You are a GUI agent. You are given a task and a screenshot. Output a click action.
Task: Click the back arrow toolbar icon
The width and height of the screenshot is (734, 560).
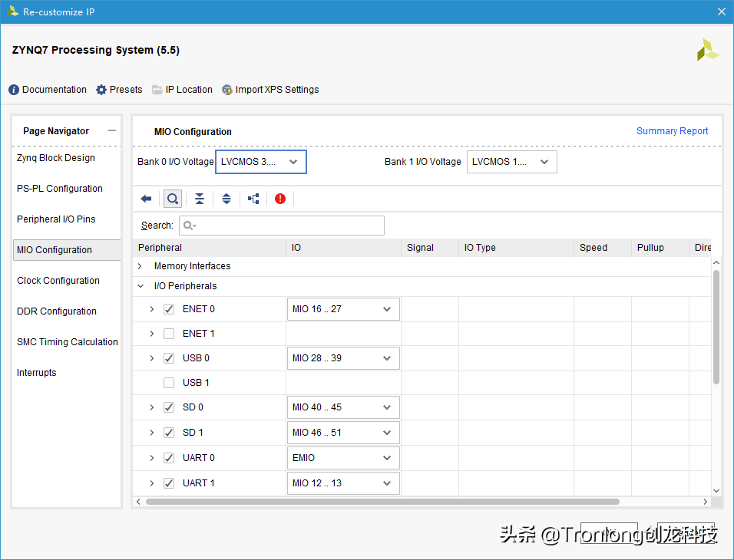(x=147, y=198)
